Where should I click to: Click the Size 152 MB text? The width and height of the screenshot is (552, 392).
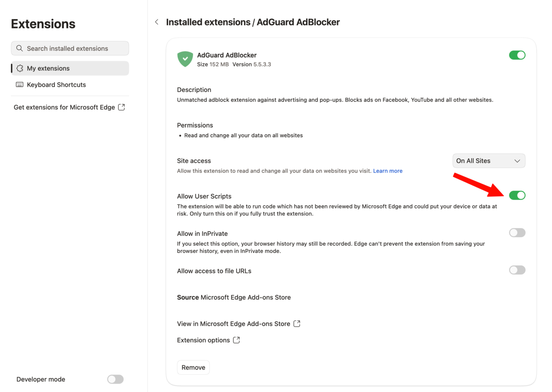click(x=213, y=64)
